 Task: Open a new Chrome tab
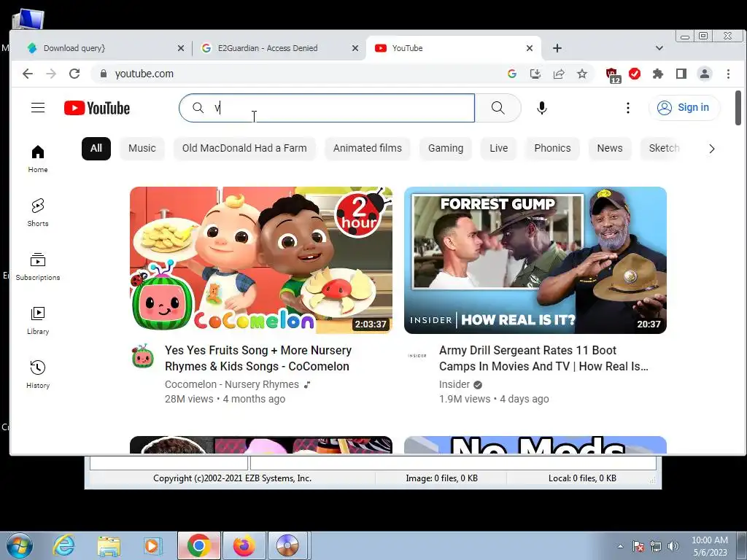557,48
